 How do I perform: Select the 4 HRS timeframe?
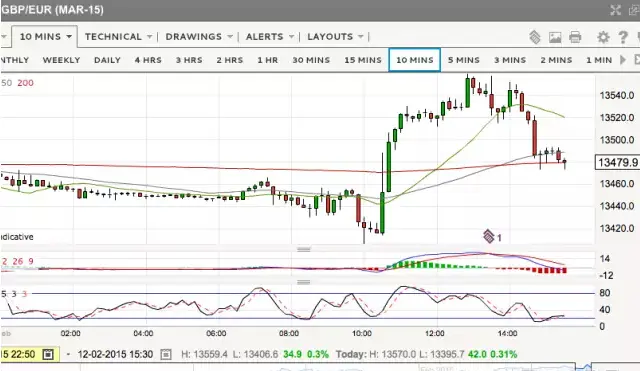[148, 60]
